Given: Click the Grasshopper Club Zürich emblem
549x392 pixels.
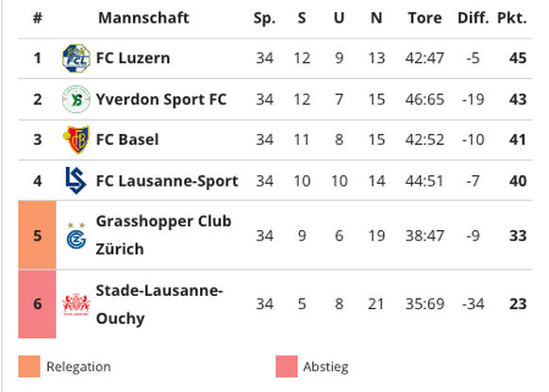Looking at the screenshot, I should [x=76, y=236].
